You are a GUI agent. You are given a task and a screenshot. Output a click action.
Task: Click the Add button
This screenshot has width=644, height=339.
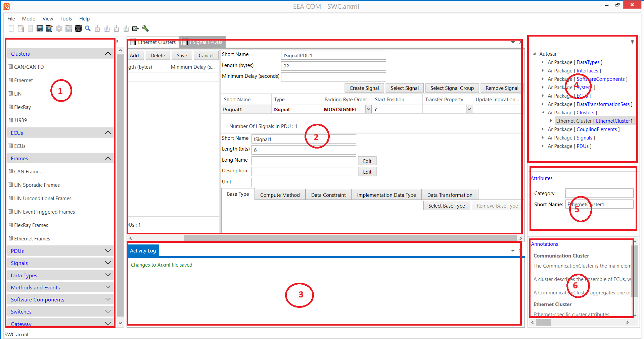134,56
